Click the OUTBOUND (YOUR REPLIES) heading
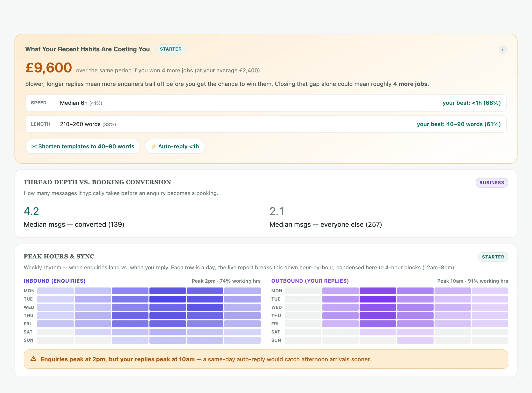 (x=310, y=281)
